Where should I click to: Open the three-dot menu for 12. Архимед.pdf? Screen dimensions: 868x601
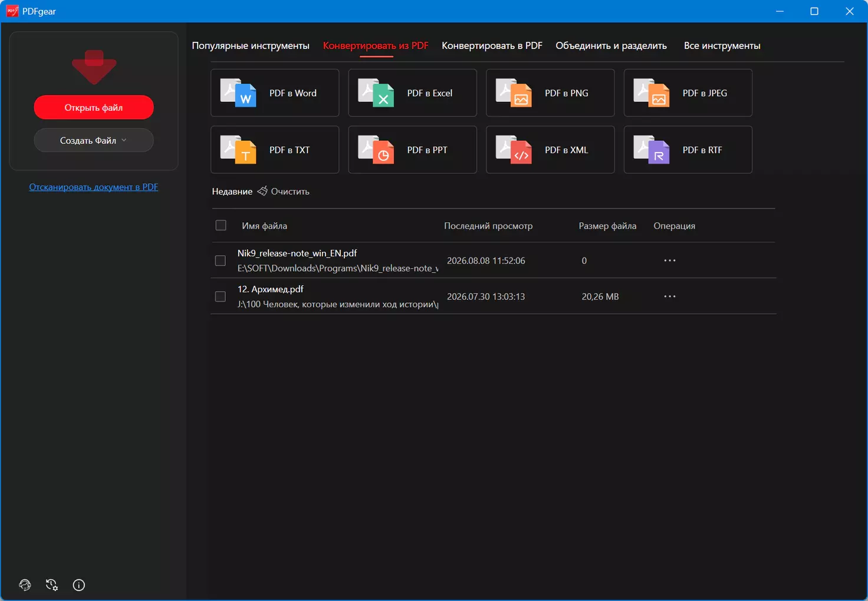pyautogui.click(x=670, y=296)
